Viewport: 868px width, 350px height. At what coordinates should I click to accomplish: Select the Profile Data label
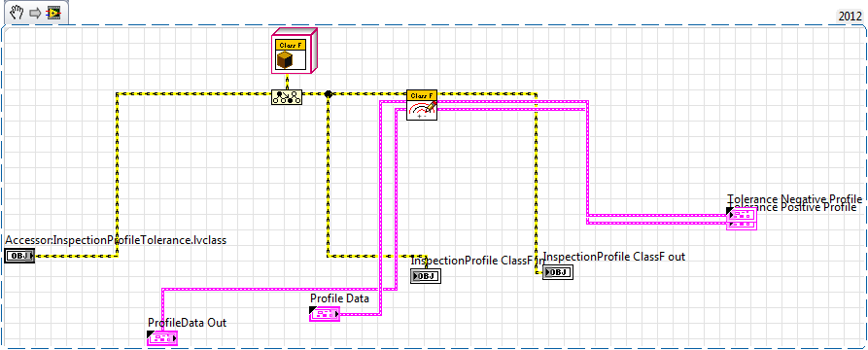[x=339, y=298]
